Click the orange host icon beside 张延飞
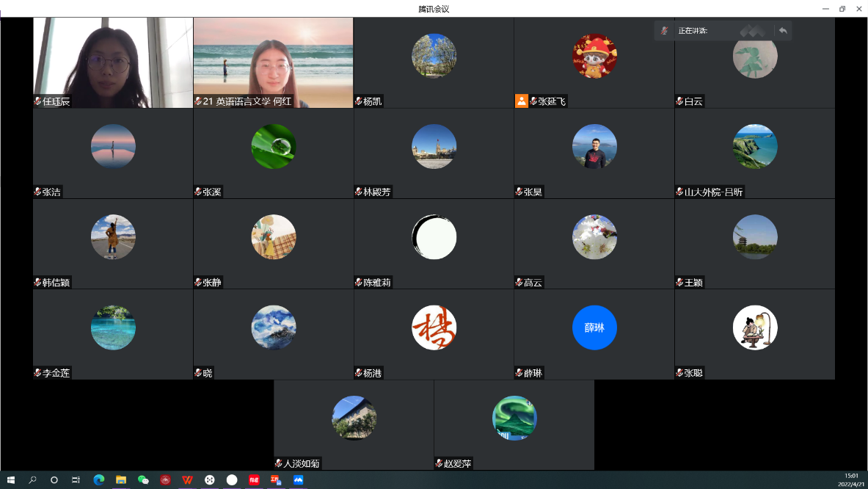The image size is (868, 489). click(x=521, y=101)
